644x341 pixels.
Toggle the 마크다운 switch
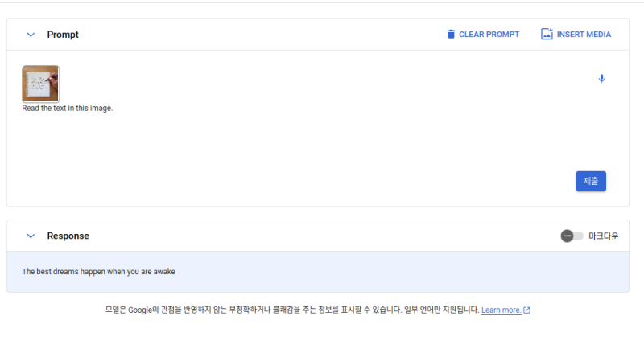[572, 236]
